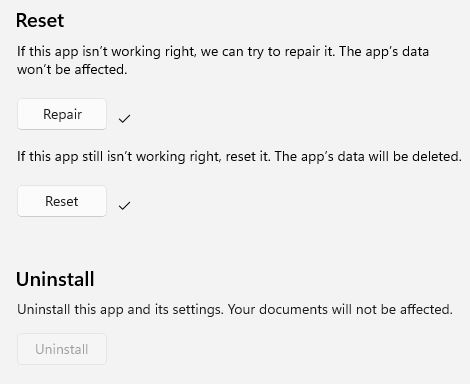This screenshot has width=470, height=384.
Task: Click the Repair button
Action: [x=62, y=114]
